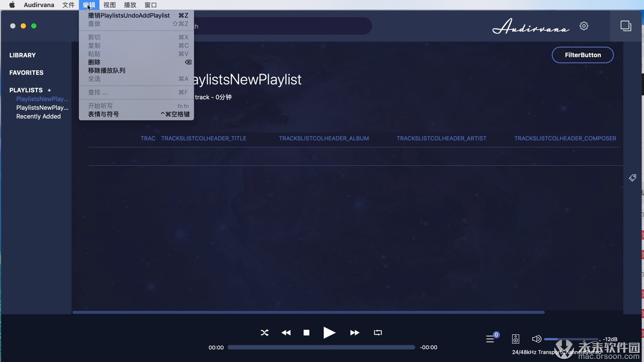The height and width of the screenshot is (362, 644).
Task: Open the Apple menu
Action: [12, 5]
